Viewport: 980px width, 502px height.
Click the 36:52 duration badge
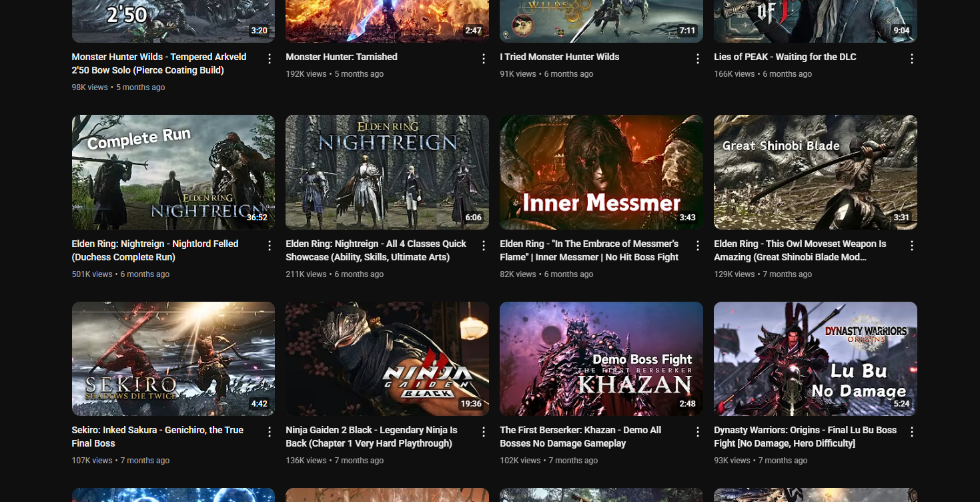(257, 218)
